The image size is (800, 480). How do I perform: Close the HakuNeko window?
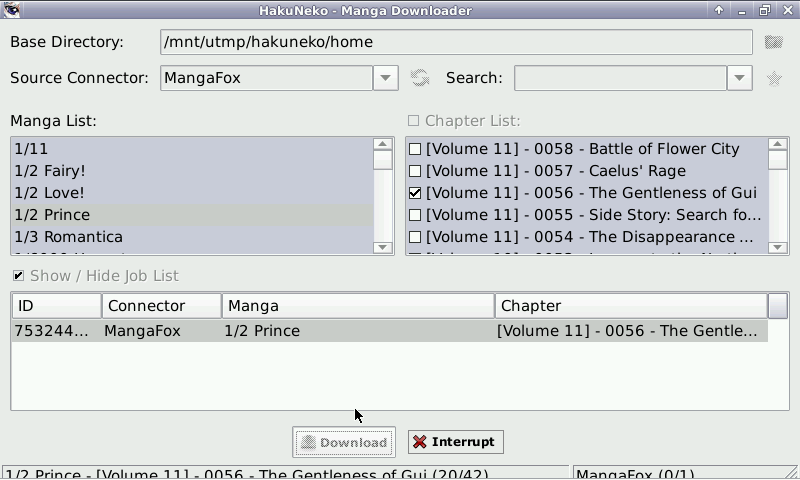pos(787,10)
